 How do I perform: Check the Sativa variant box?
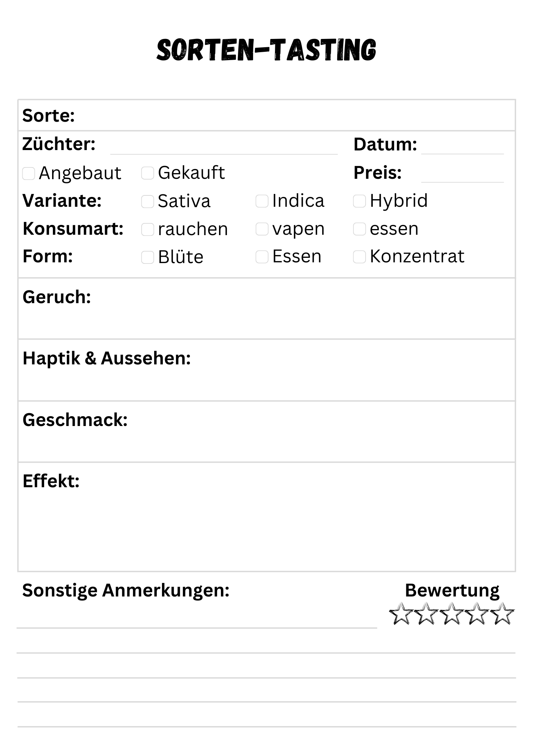pyautogui.click(x=148, y=201)
